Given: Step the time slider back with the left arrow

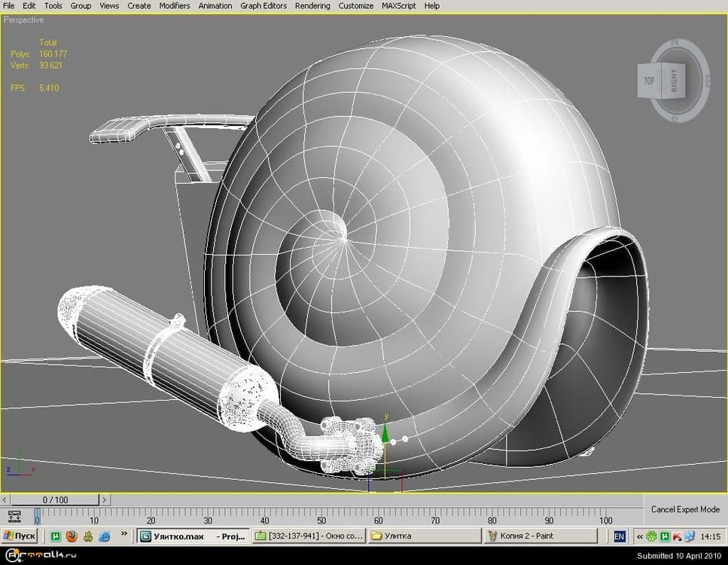Looking at the screenshot, I should [6, 499].
